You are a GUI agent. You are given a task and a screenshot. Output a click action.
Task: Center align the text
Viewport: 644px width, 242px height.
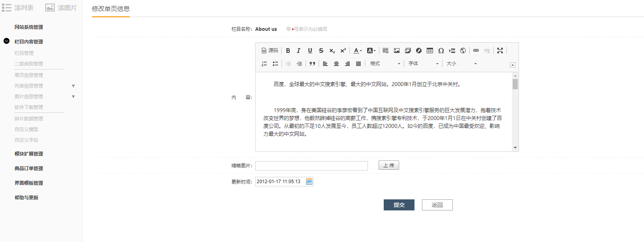pyautogui.click(x=336, y=64)
